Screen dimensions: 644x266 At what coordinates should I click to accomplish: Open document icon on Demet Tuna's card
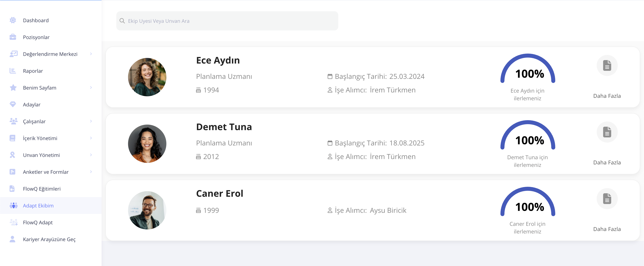(x=607, y=132)
